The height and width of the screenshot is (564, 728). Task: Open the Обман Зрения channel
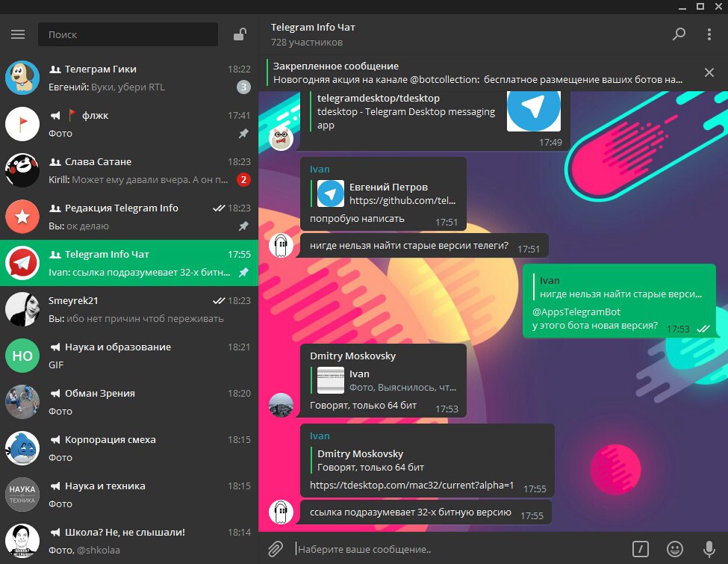[129, 402]
